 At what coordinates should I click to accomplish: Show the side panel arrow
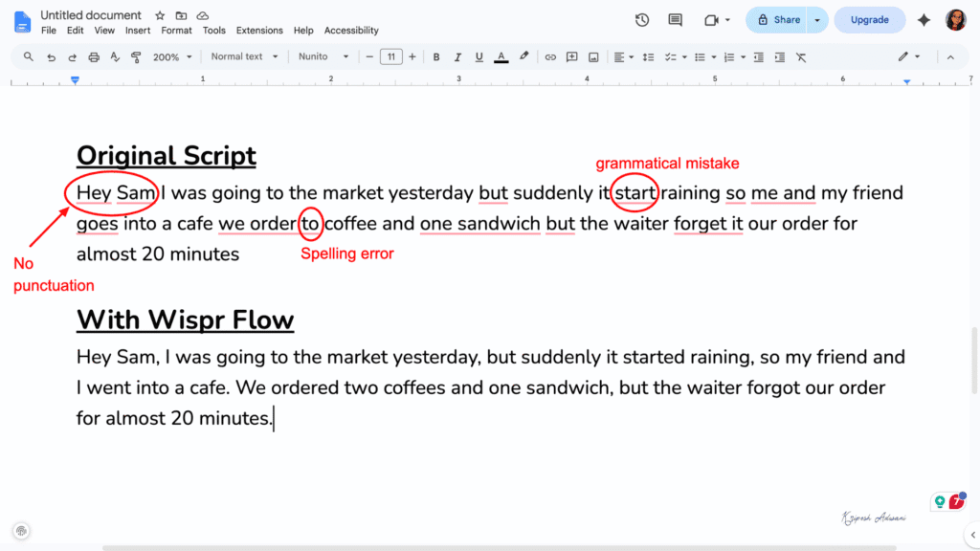(x=972, y=535)
